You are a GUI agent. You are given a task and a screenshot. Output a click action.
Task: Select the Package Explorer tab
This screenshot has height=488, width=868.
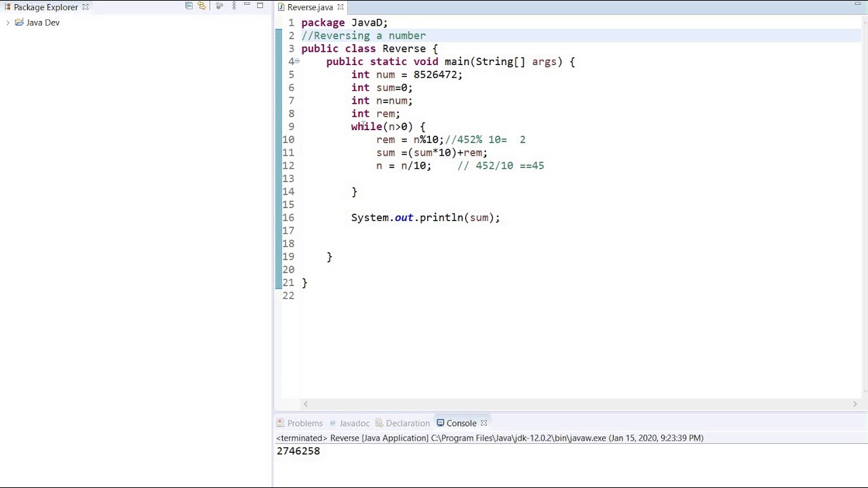(45, 7)
